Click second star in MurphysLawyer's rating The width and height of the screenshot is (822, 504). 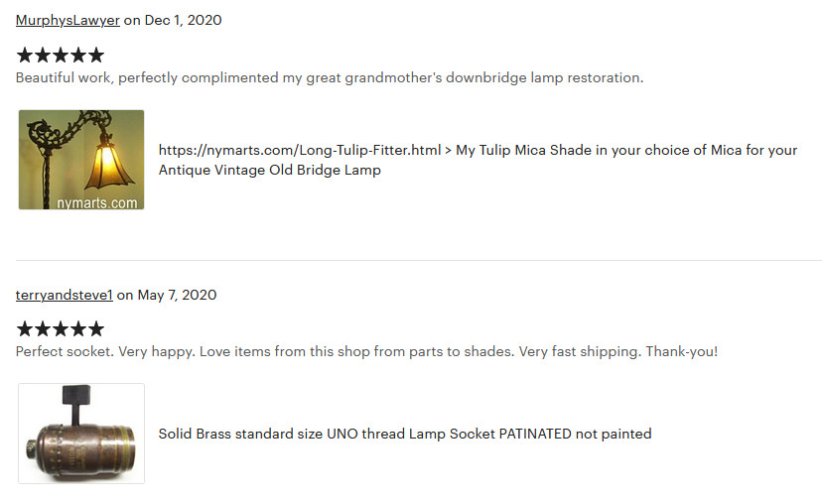(43, 55)
